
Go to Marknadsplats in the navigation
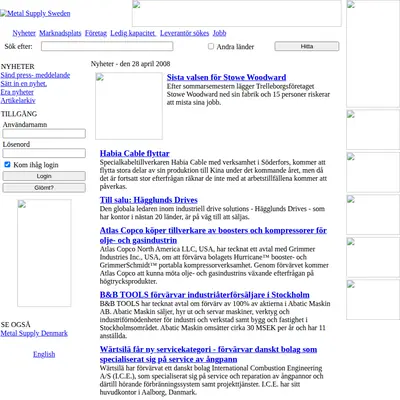60,33
